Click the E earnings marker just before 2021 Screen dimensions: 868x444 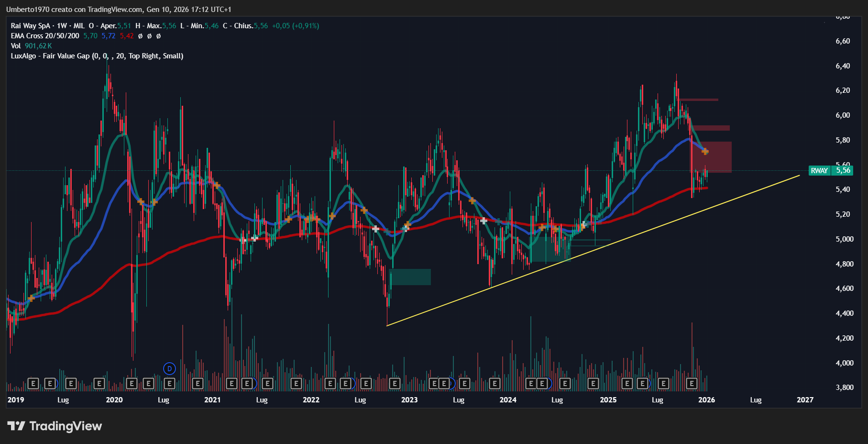(198, 383)
